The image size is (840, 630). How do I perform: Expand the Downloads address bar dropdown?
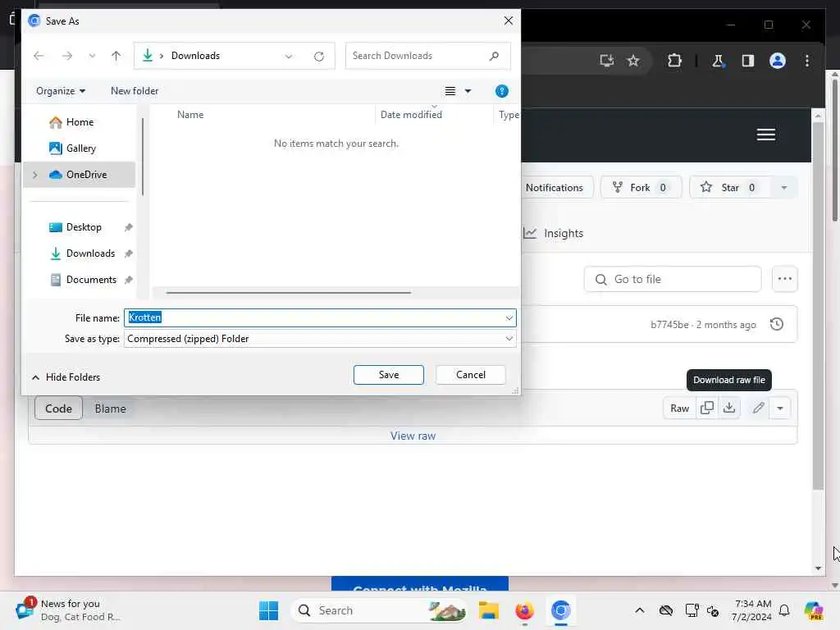[x=289, y=57]
